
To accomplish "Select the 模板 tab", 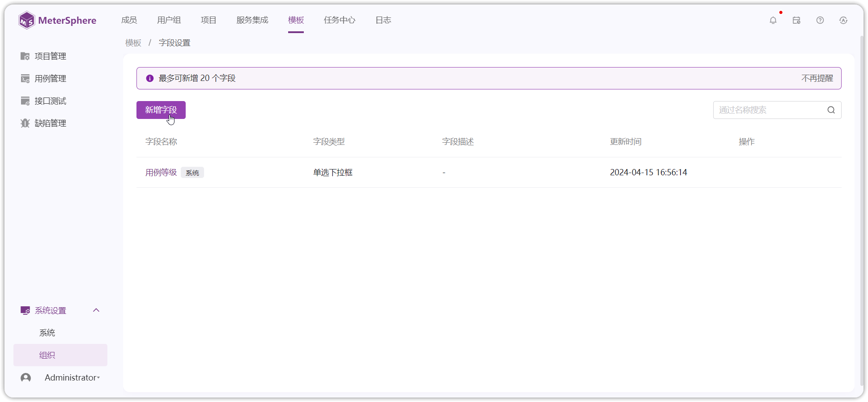I will [296, 20].
